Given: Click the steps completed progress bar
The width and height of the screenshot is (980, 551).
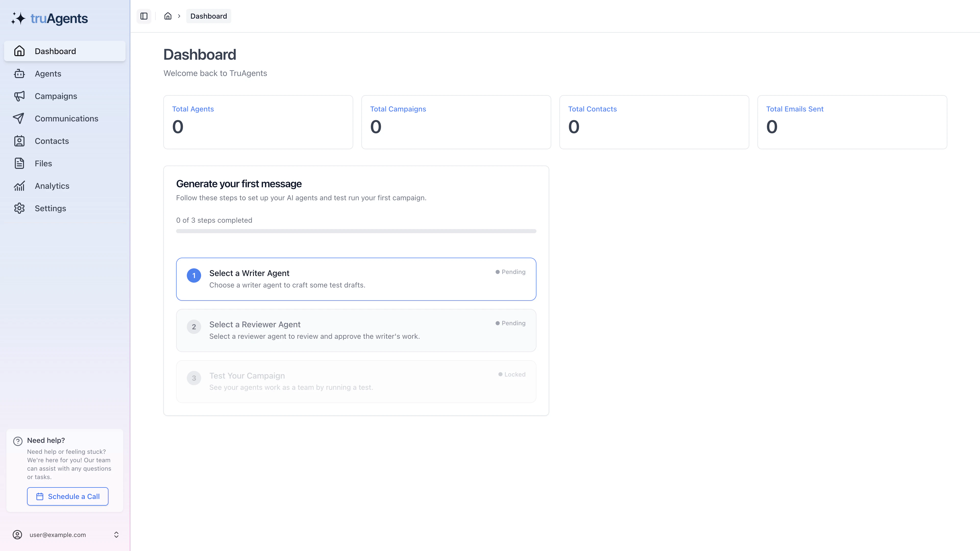Looking at the screenshot, I should pos(356,230).
